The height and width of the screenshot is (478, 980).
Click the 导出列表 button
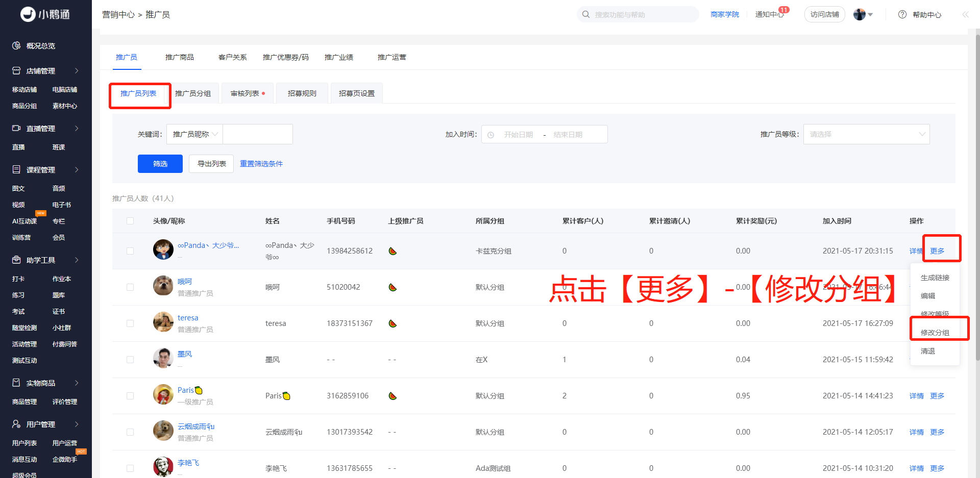pyautogui.click(x=211, y=164)
